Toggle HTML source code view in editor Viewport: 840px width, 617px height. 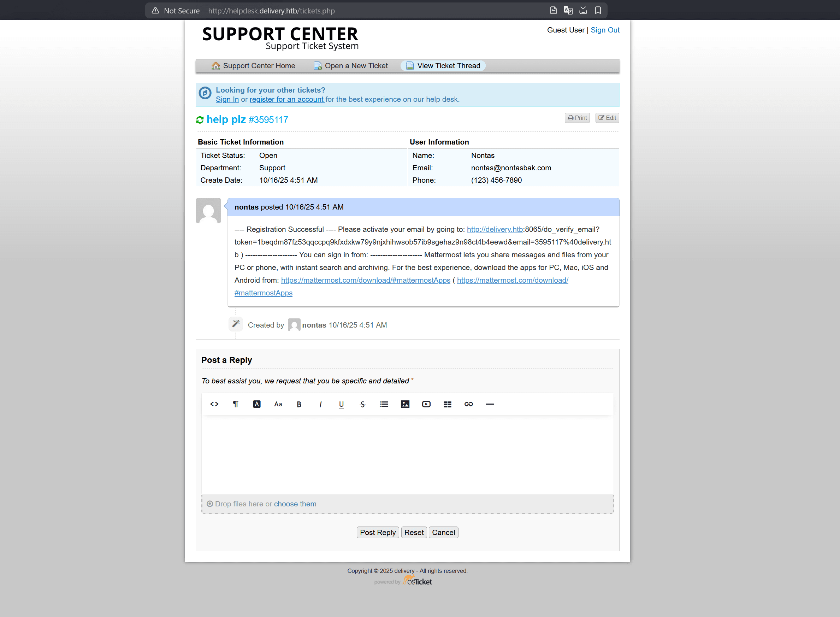pos(214,404)
